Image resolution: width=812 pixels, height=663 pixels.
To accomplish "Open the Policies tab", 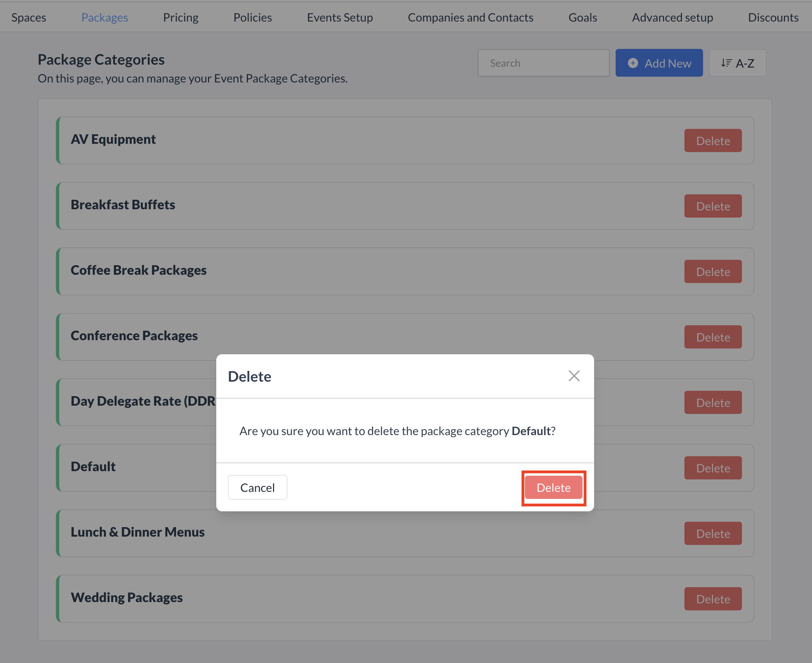I will pyautogui.click(x=253, y=17).
